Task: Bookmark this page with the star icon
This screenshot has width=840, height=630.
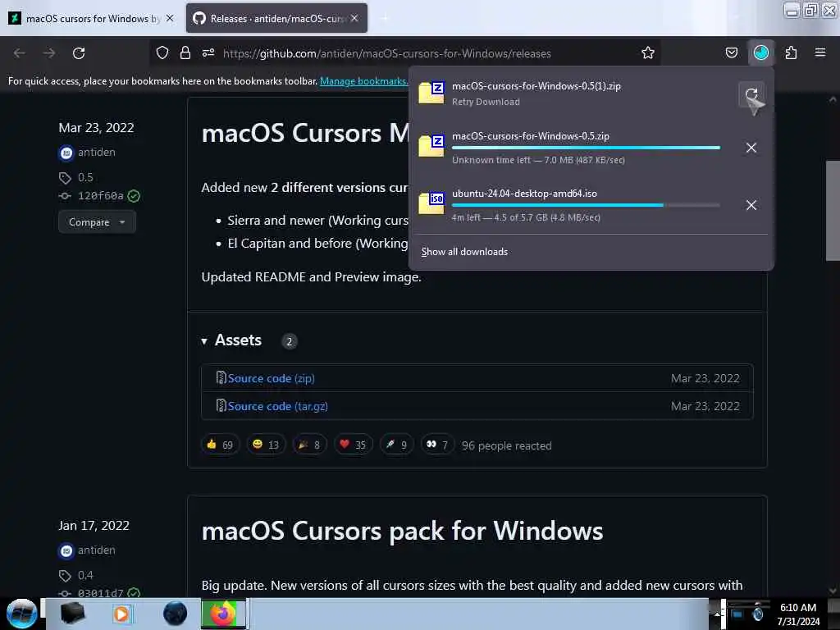Action: pyautogui.click(x=648, y=52)
